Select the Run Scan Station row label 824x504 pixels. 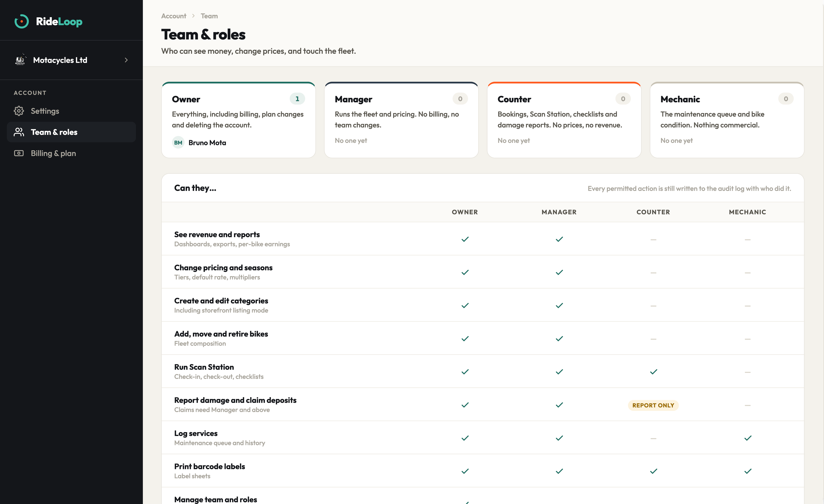point(204,367)
